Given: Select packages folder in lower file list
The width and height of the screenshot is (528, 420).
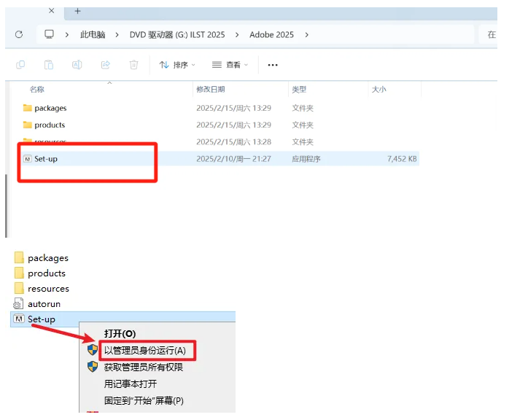Looking at the screenshot, I should click(x=42, y=257).
